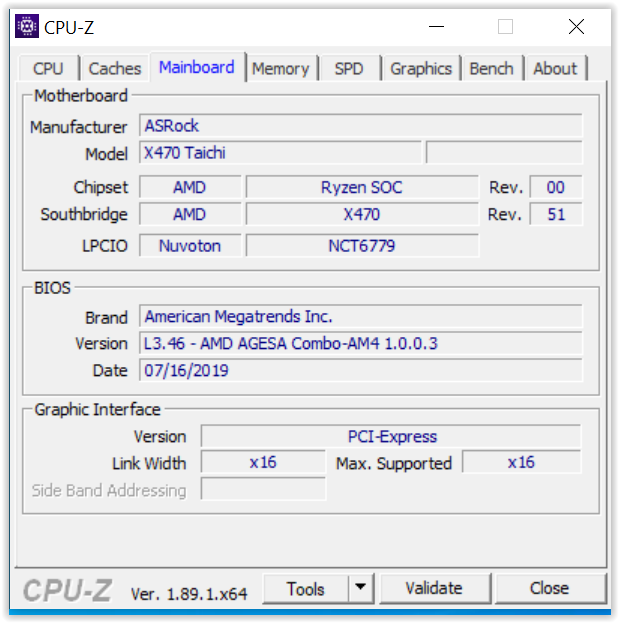Click the BIOS date 07/16/2019
This screenshot has width=619, height=623.
coord(361,370)
